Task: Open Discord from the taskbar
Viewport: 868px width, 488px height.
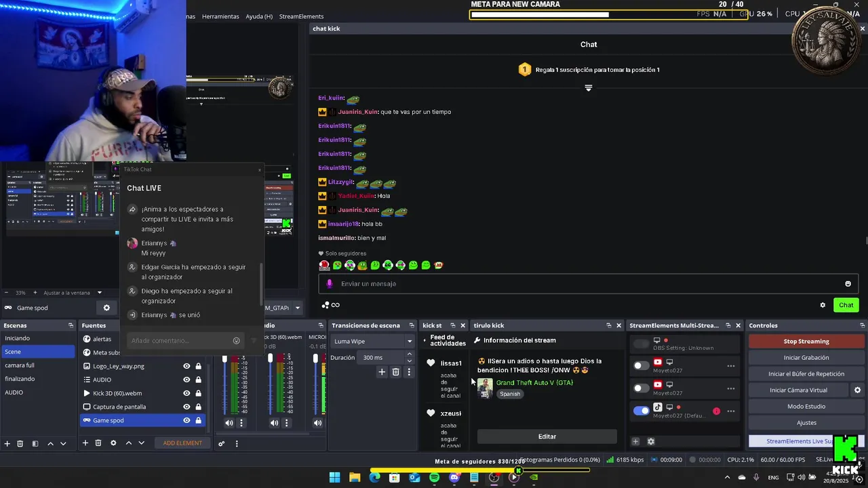Action: pyautogui.click(x=454, y=477)
